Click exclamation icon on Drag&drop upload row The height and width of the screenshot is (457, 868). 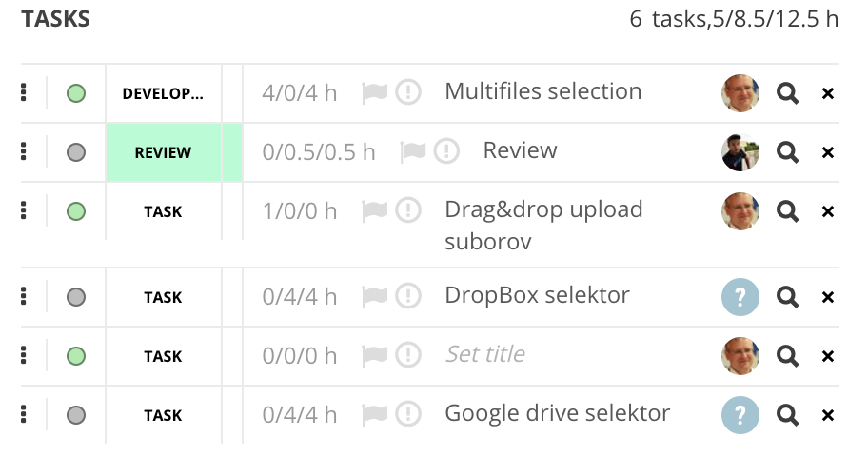point(408,210)
